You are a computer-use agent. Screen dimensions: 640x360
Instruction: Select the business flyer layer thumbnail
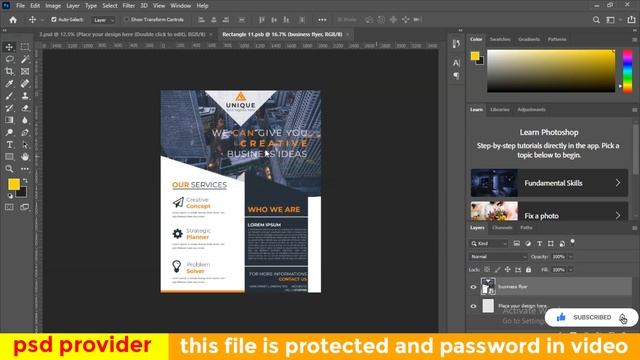click(x=488, y=287)
